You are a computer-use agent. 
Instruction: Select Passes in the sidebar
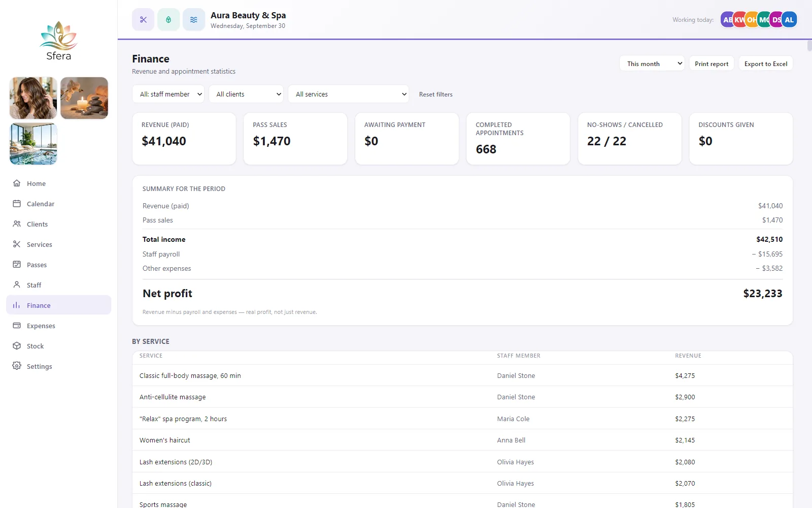tap(59, 265)
